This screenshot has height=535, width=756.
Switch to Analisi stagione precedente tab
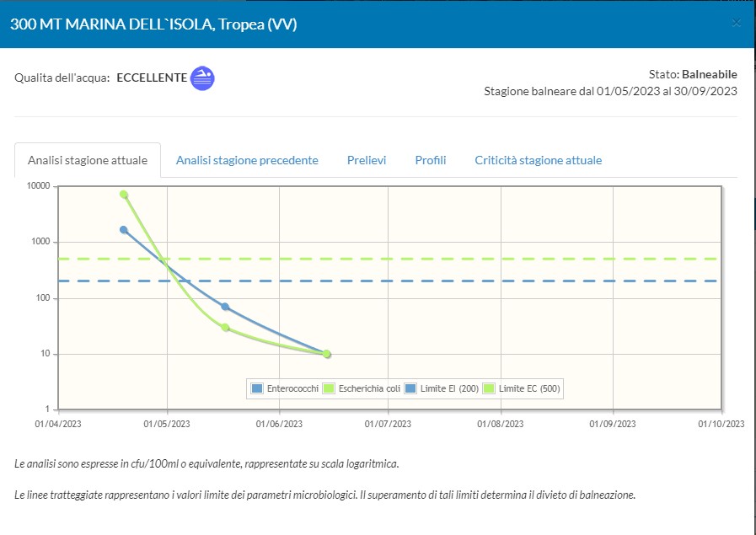[x=247, y=160]
